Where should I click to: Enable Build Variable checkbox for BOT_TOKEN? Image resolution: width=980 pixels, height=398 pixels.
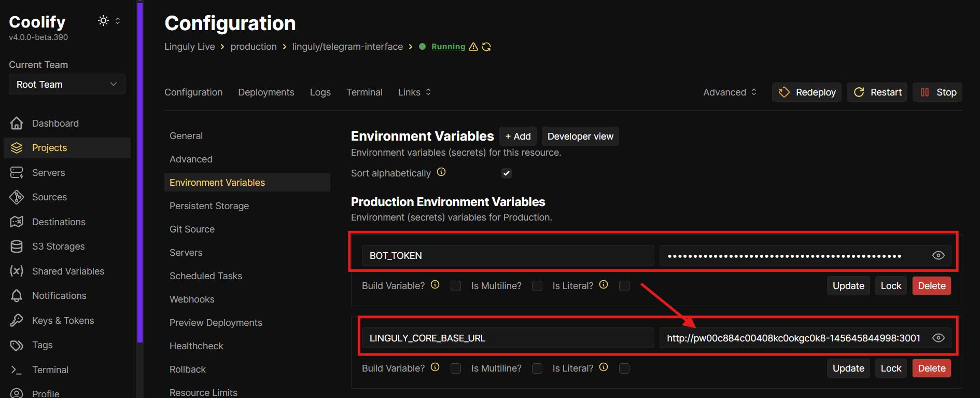[x=456, y=286]
